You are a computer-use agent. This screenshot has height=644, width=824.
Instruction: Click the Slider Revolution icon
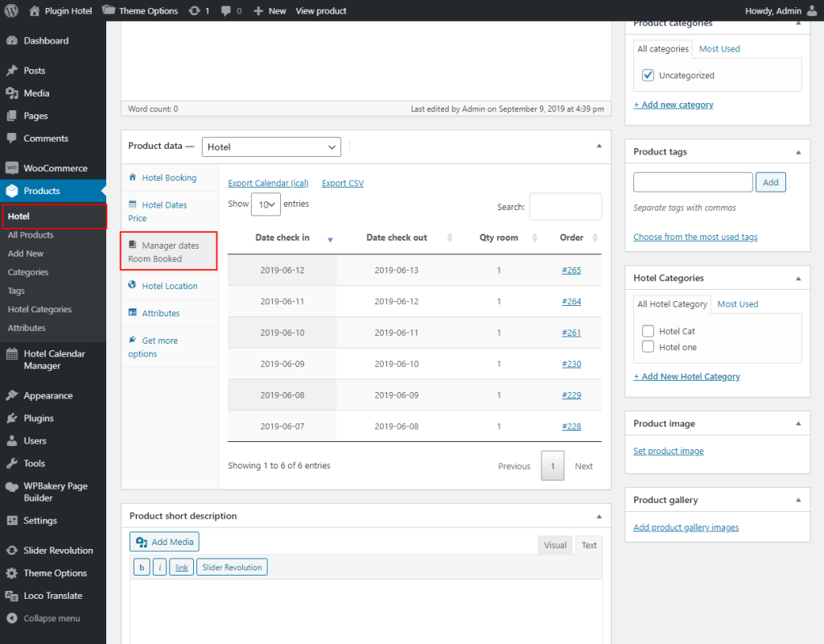coord(11,551)
